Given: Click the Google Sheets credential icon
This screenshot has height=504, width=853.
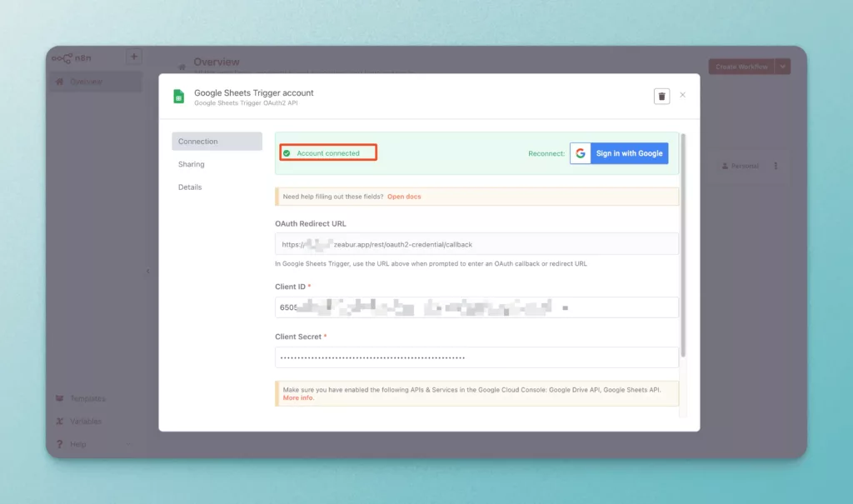Looking at the screenshot, I should pos(178,97).
